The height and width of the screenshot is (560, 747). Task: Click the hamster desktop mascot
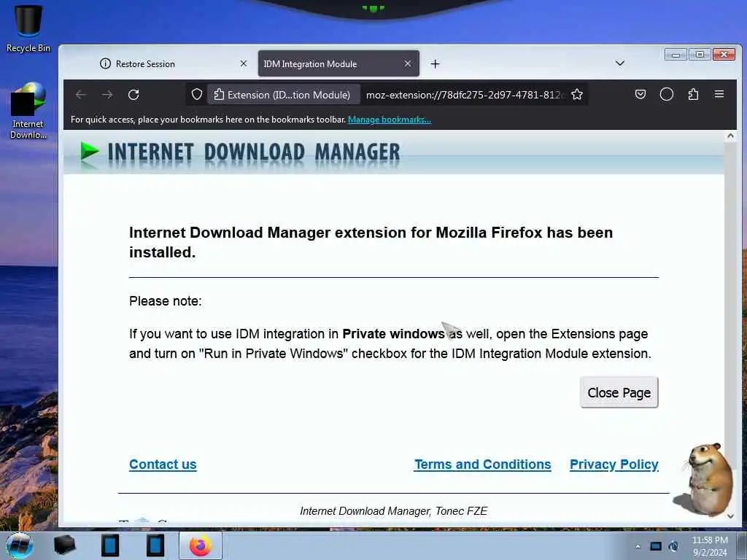click(705, 480)
